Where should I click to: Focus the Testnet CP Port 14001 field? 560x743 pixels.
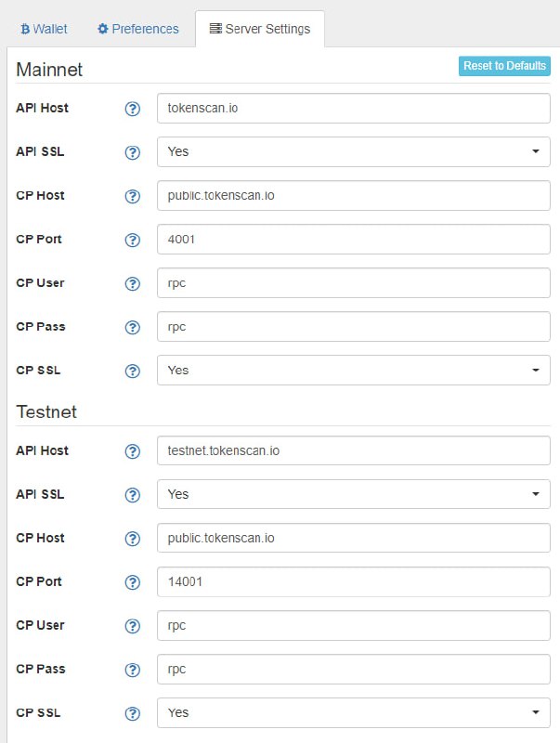point(354,581)
